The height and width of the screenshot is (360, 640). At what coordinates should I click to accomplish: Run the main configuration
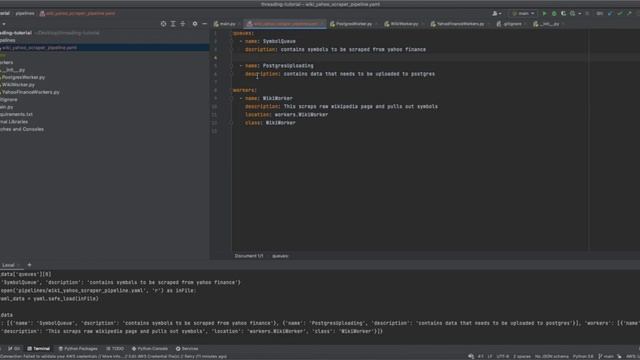(x=544, y=13)
